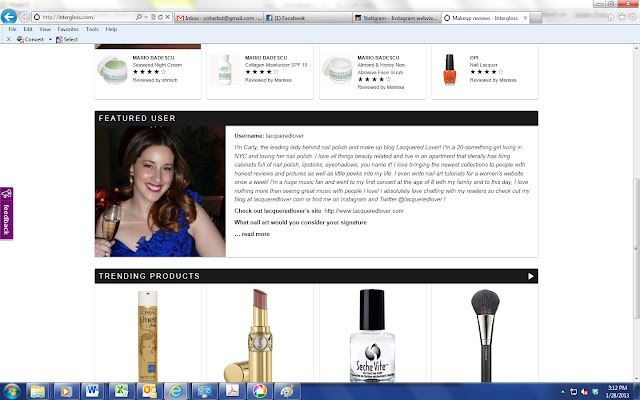Close the Makeup reviews Intergloss tab
Image resolution: width=640 pixels, height=400 pixels.
click(525, 18)
